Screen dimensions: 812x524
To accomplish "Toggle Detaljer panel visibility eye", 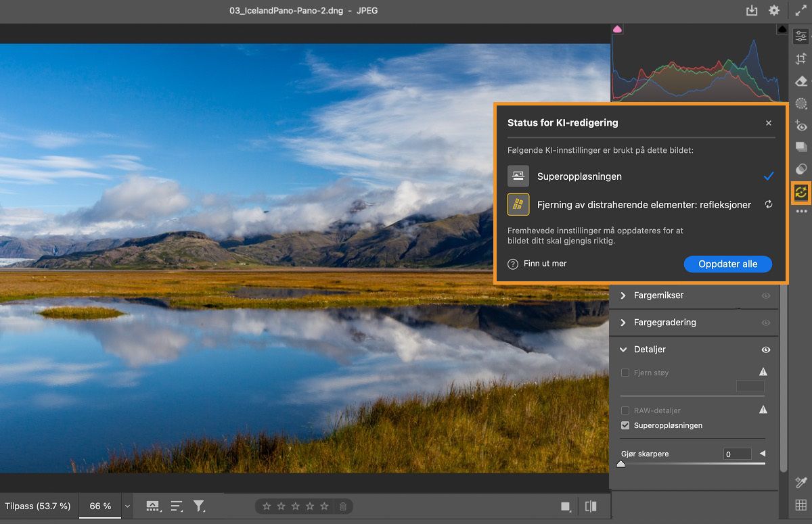I will pyautogui.click(x=766, y=350).
